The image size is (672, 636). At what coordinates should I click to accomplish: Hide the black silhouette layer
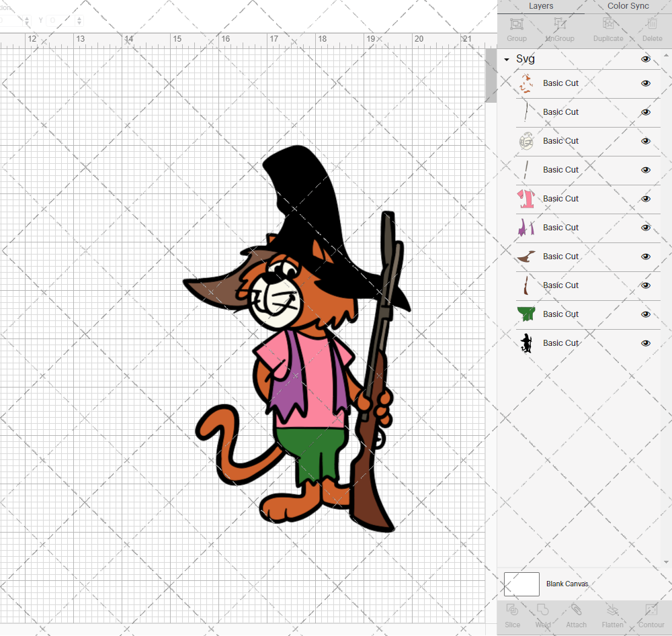[645, 343]
